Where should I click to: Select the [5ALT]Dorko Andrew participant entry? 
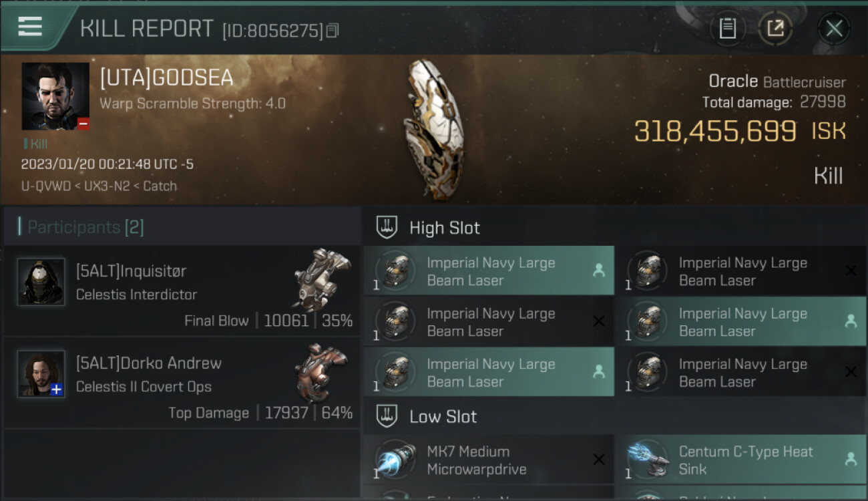pyautogui.click(x=182, y=383)
